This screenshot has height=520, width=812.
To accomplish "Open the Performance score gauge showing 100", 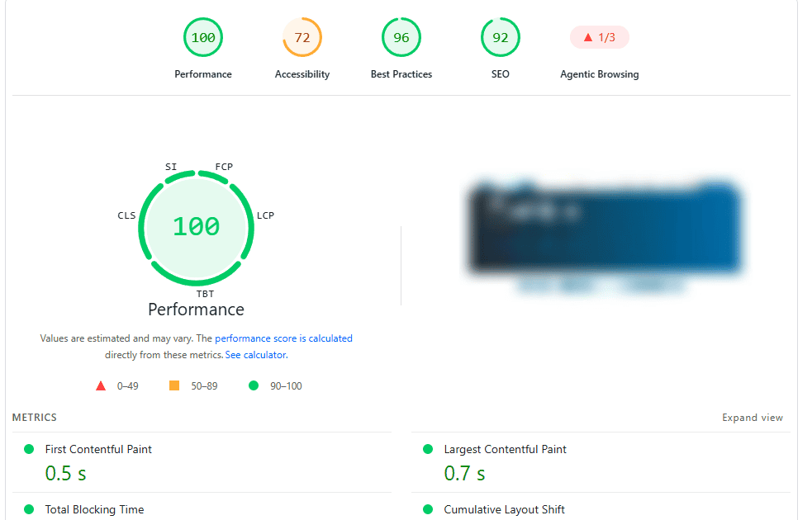I will (203, 37).
